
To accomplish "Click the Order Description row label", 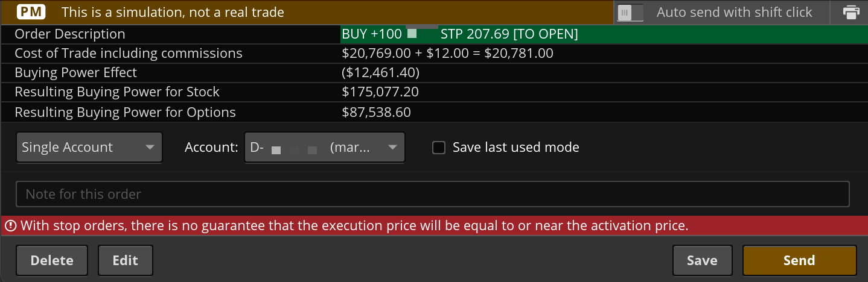I will pos(70,34).
